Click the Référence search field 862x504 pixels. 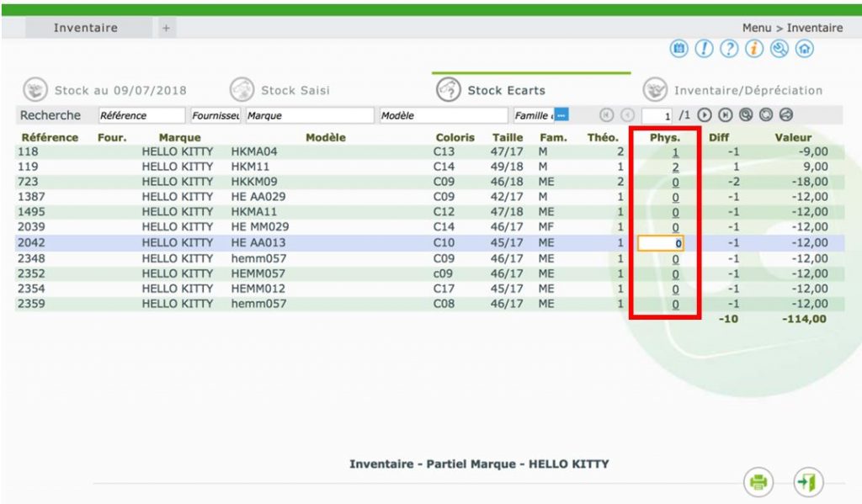point(141,115)
